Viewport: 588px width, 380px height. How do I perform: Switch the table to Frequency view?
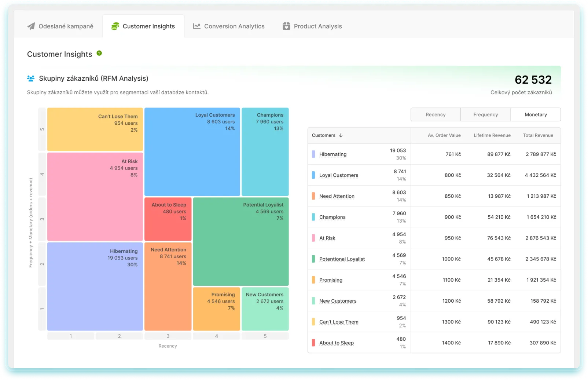point(485,114)
